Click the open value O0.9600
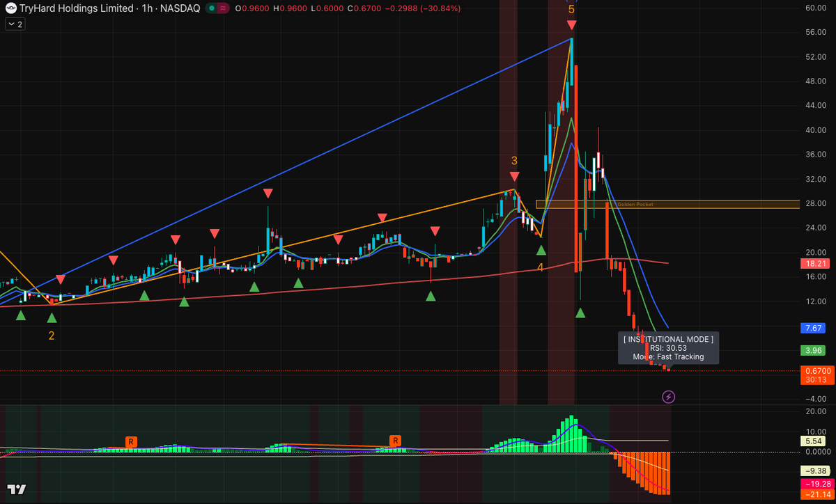 (x=253, y=8)
